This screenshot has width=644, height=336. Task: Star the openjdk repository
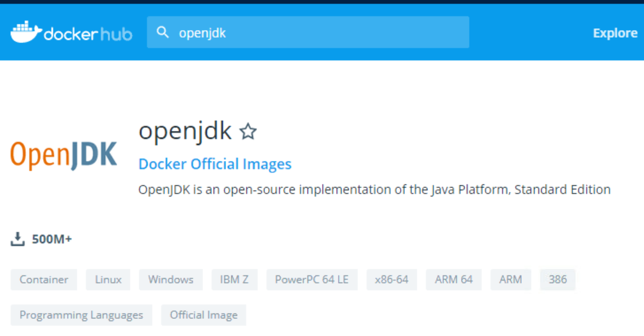tap(248, 131)
